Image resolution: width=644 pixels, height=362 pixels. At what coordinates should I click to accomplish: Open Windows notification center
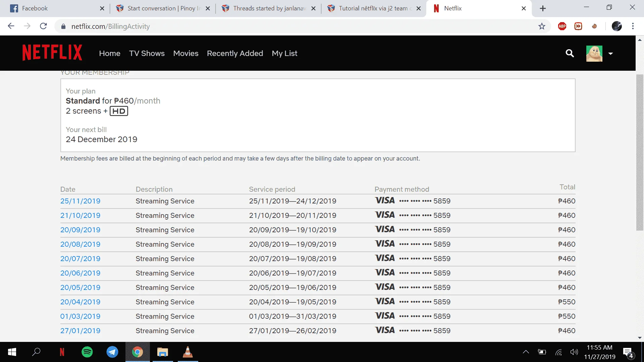tap(628, 352)
